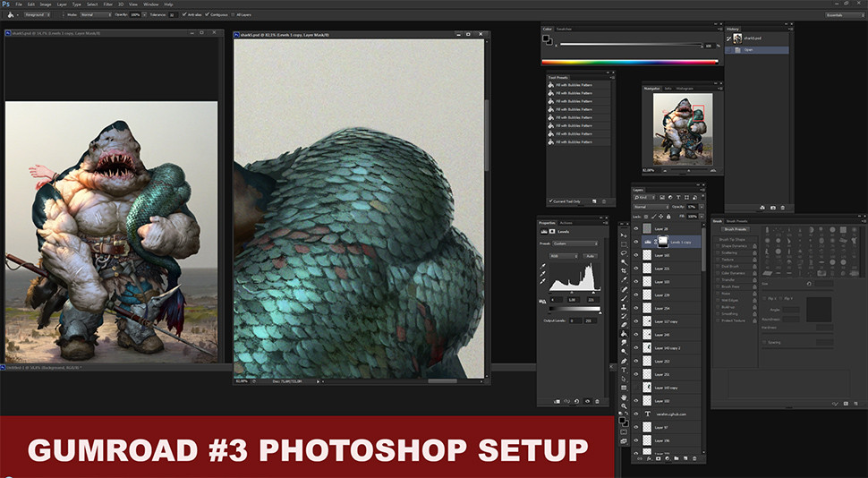This screenshot has height=478, width=868.
Task: Enable the All Layers checkbox
Action: pos(233,15)
